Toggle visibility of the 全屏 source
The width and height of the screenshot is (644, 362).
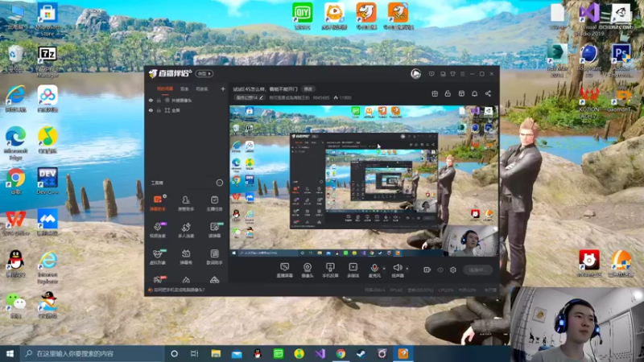click(x=151, y=110)
